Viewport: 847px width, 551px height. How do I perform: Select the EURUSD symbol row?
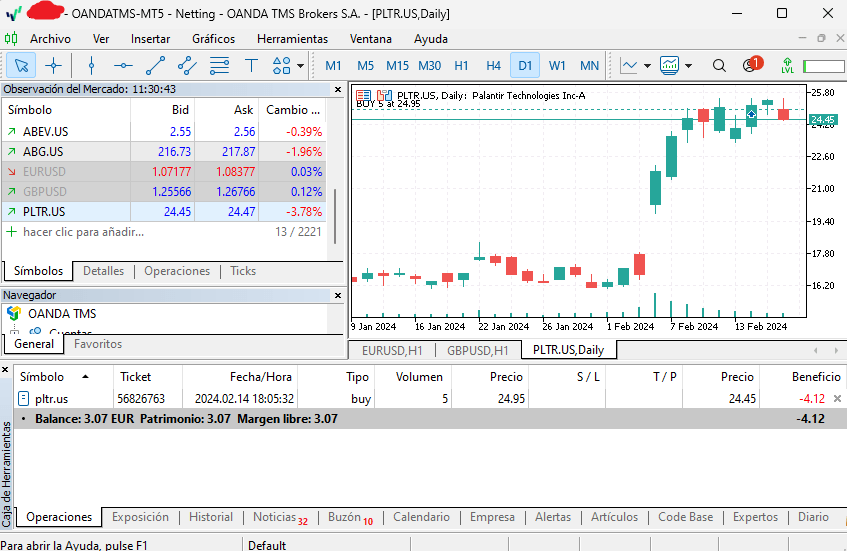click(x=164, y=172)
